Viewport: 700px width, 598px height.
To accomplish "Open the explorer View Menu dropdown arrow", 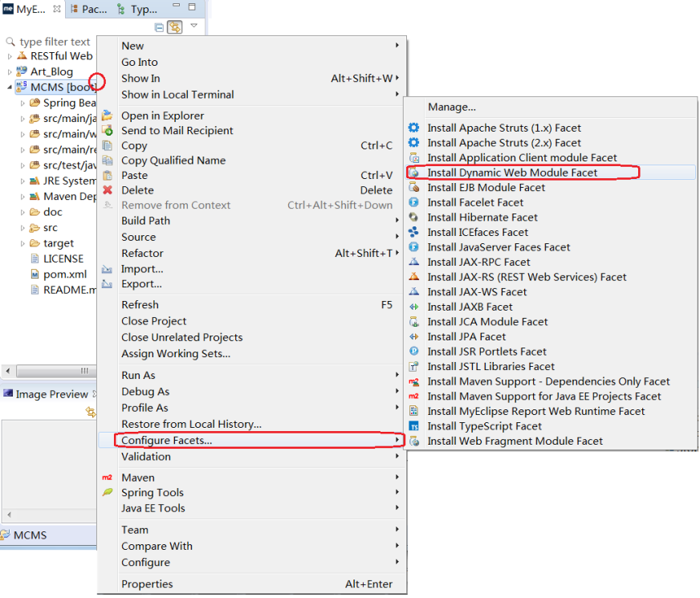I will (193, 26).
